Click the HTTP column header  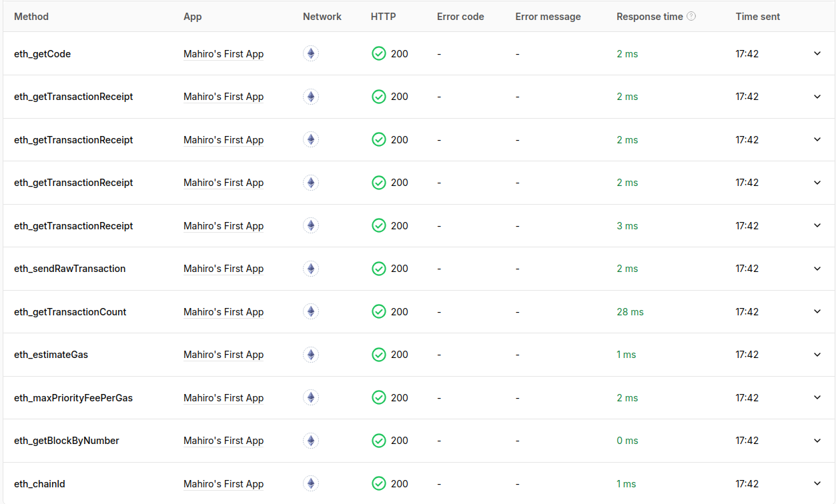pyautogui.click(x=383, y=17)
